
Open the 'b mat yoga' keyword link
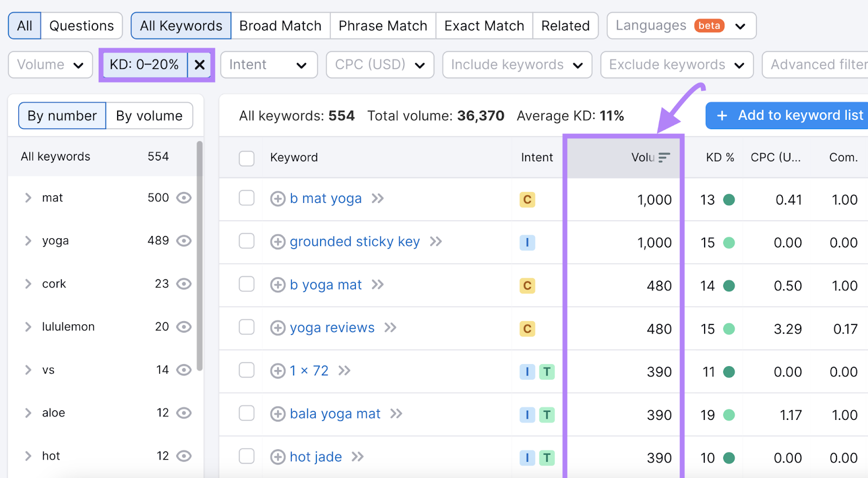point(325,199)
